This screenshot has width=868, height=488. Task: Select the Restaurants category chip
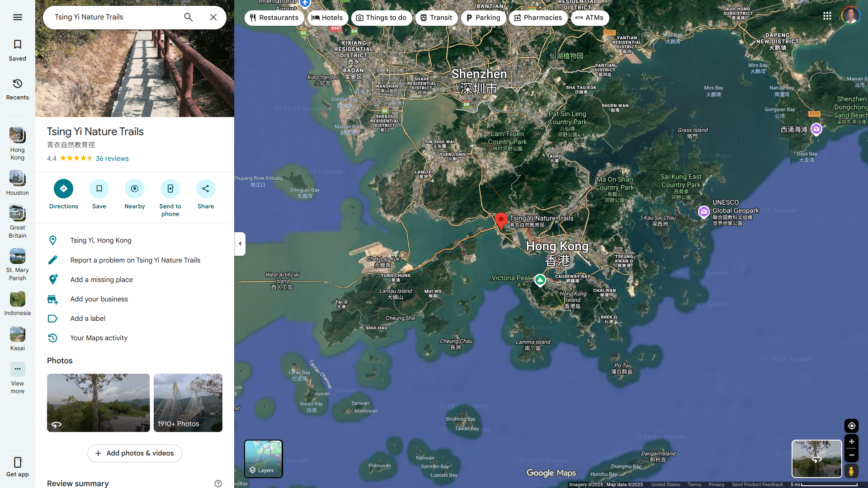point(274,18)
